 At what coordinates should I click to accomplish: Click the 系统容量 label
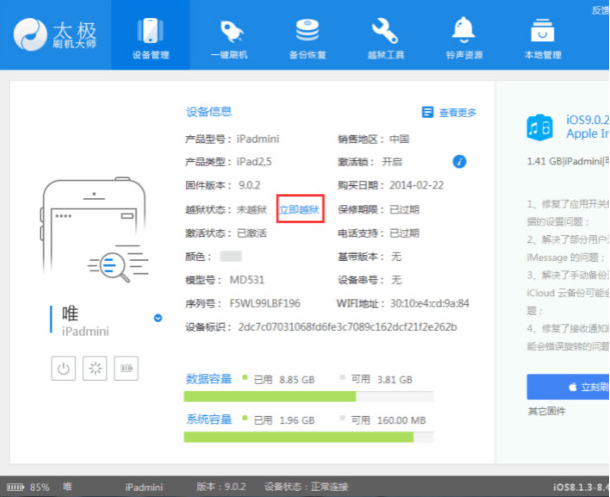pos(209,419)
